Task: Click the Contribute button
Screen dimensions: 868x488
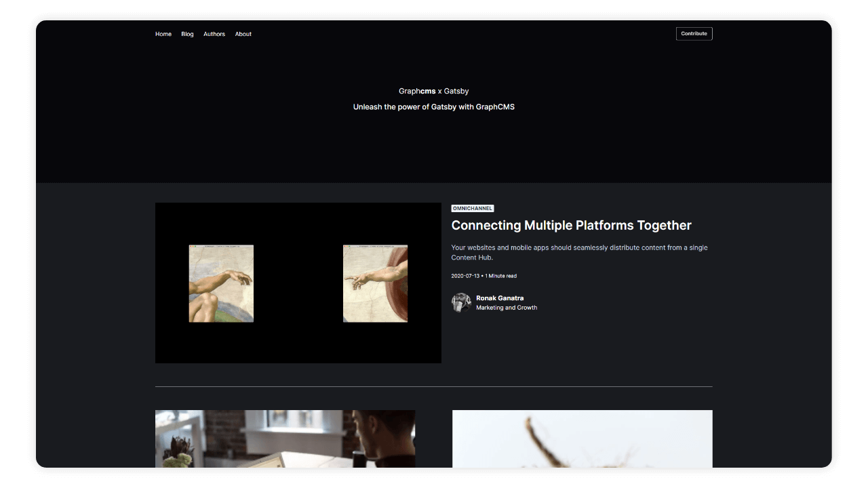Action: (x=694, y=34)
